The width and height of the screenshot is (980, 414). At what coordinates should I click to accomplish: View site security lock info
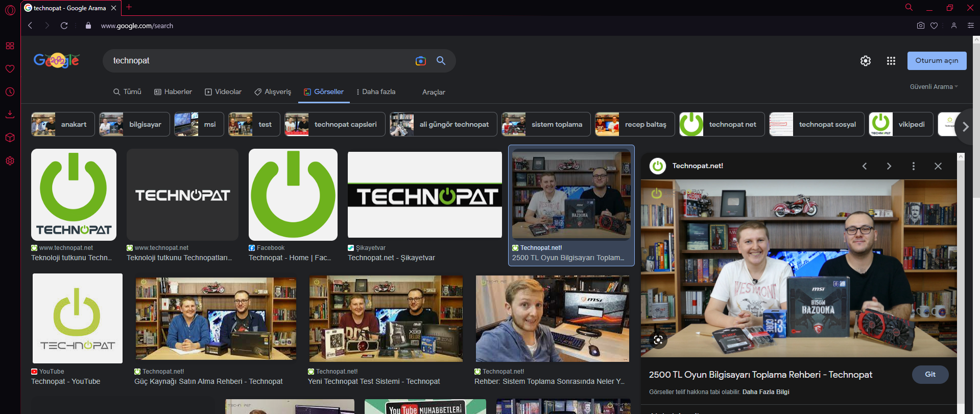88,26
